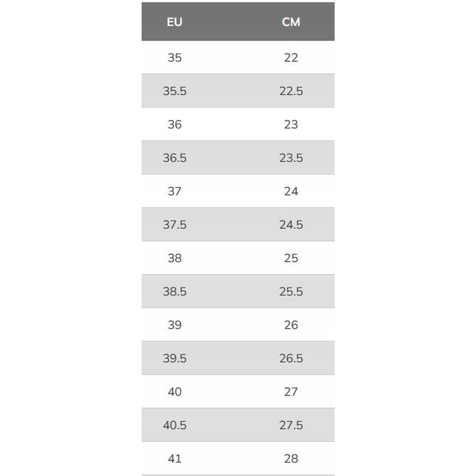Select EU size 40.5 row
The image size is (476, 476).
coord(238,425)
